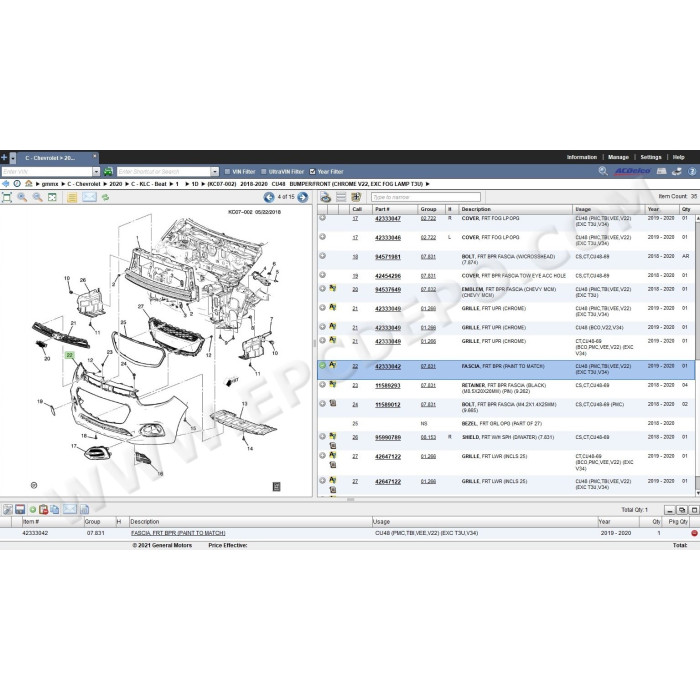Click the keyboard-like icon beside ACDelco
The width and height of the screenshot is (700, 700).
(x=662, y=171)
